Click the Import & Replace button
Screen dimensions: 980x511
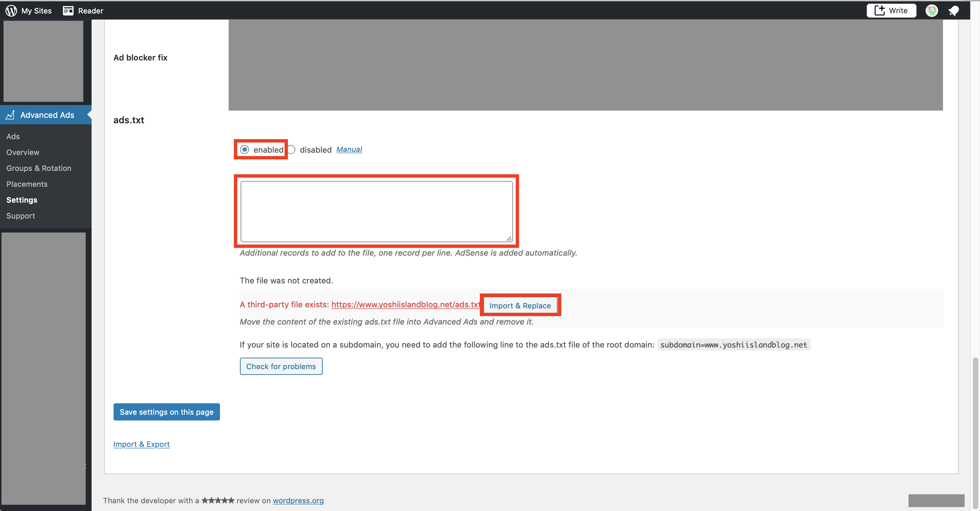[x=520, y=306]
